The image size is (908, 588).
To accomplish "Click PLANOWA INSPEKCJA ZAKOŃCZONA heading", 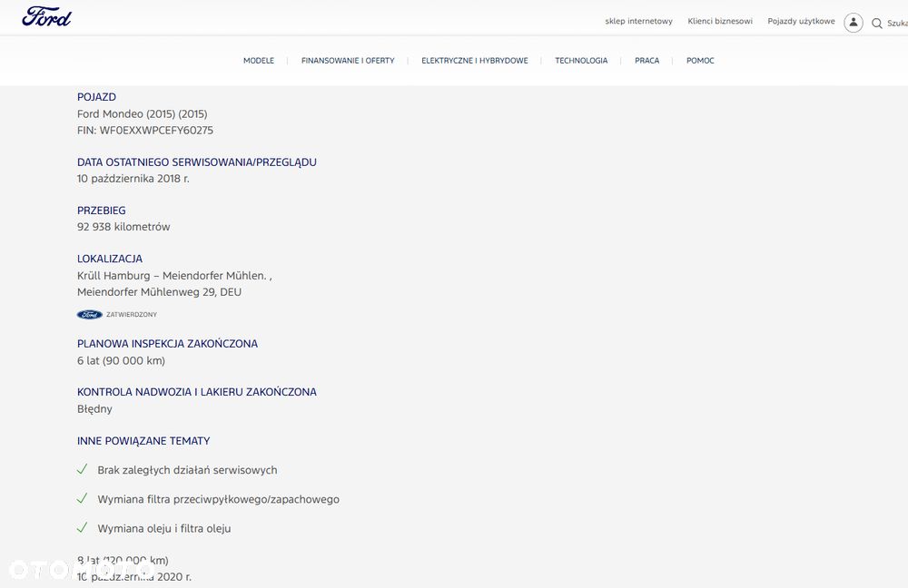I will pyautogui.click(x=167, y=344).
